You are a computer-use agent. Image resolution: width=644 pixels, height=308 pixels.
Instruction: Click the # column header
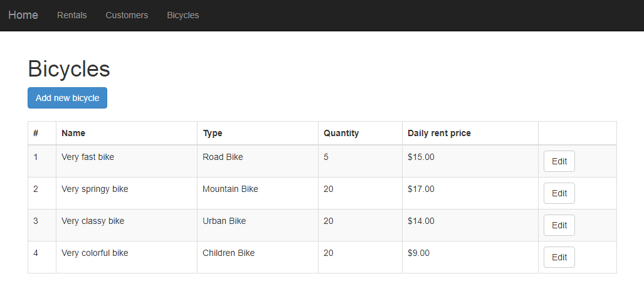(36, 133)
